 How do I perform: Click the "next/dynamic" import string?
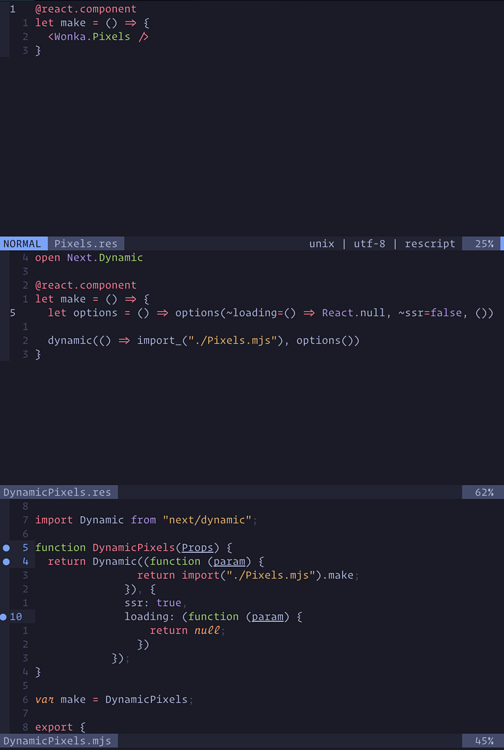[x=207, y=520]
